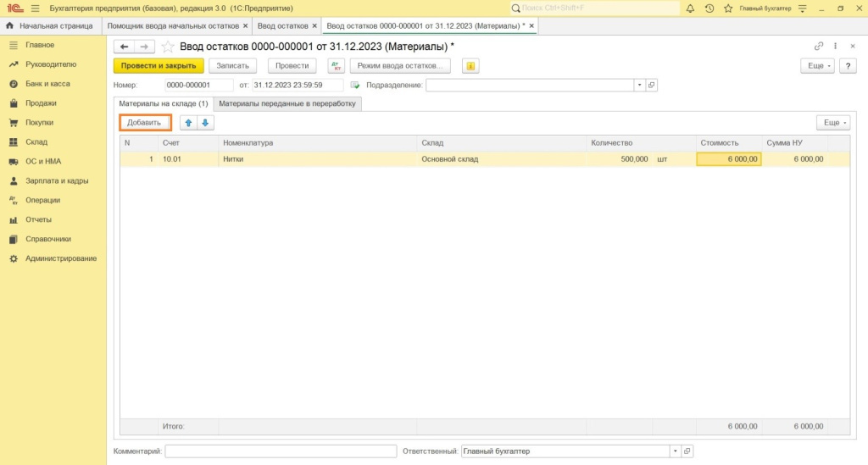Open the Еще menu in the table toolbar
The width and height of the screenshot is (868, 465).
click(x=834, y=123)
